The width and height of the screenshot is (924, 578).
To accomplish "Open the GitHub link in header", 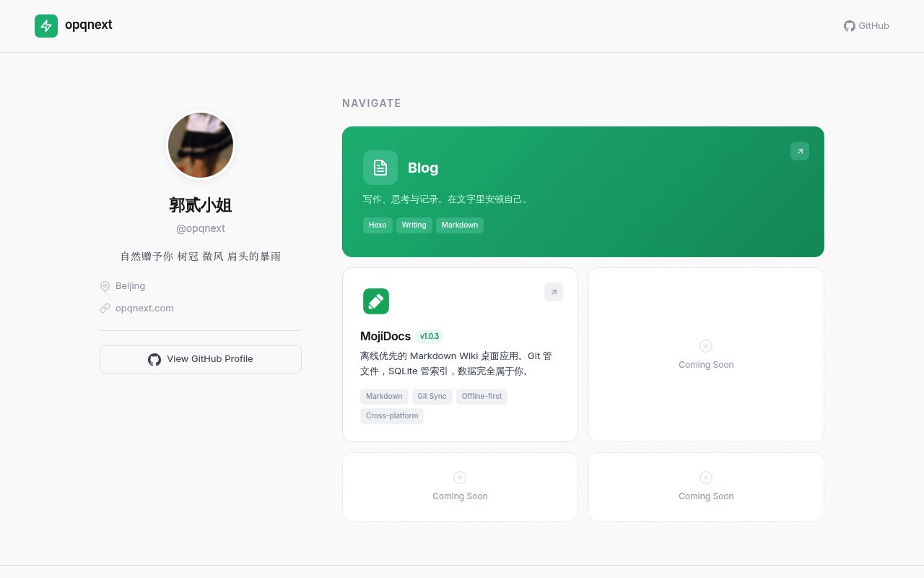I will point(866,26).
